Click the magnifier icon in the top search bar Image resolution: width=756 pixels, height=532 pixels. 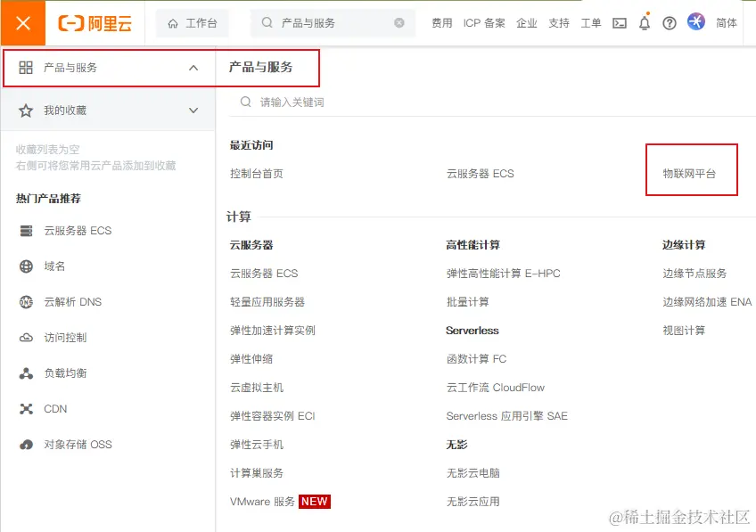267,22
